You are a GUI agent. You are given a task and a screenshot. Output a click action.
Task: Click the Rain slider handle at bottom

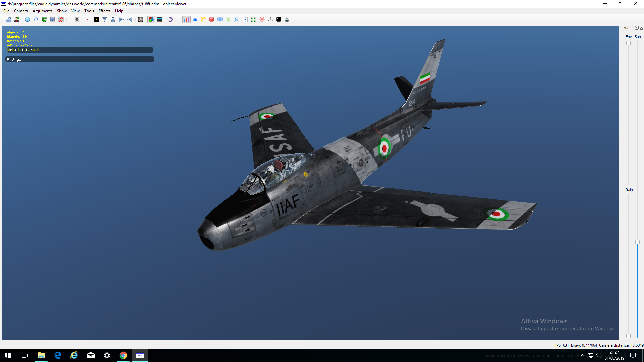pos(629,336)
